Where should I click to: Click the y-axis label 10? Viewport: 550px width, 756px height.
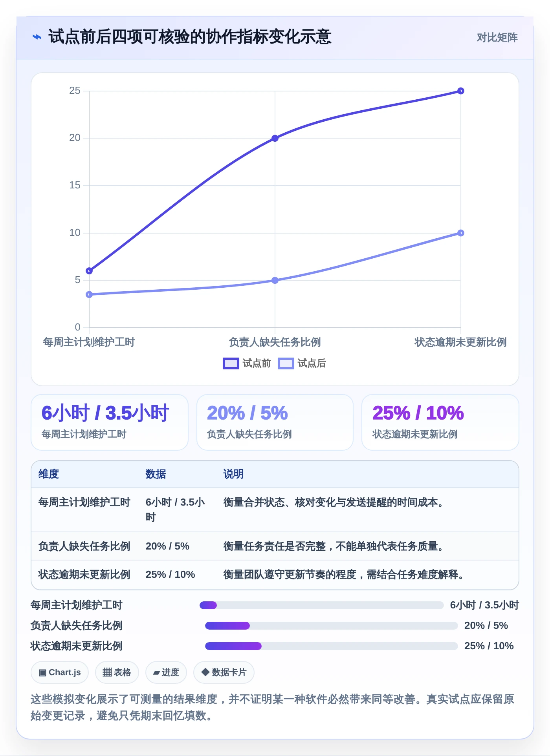click(x=75, y=233)
